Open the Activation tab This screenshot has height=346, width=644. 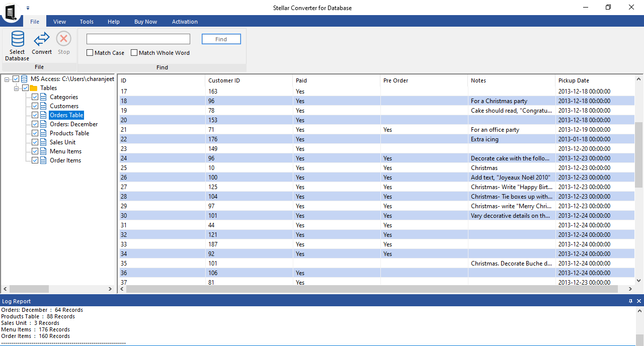pyautogui.click(x=185, y=22)
